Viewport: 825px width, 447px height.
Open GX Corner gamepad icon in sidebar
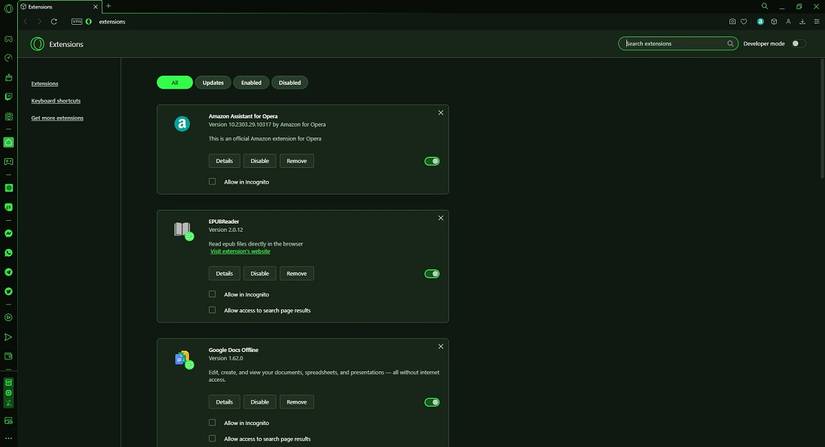pyautogui.click(x=8, y=39)
